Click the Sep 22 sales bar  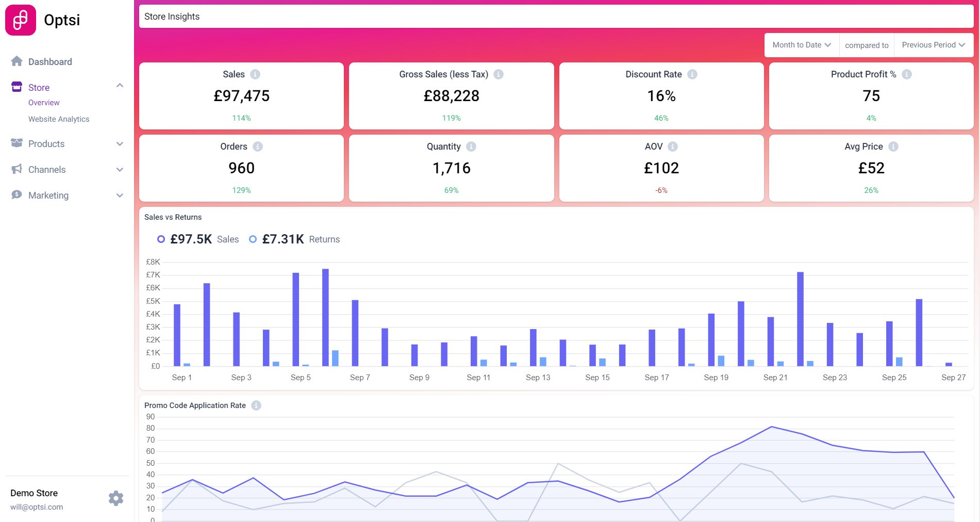(800, 319)
